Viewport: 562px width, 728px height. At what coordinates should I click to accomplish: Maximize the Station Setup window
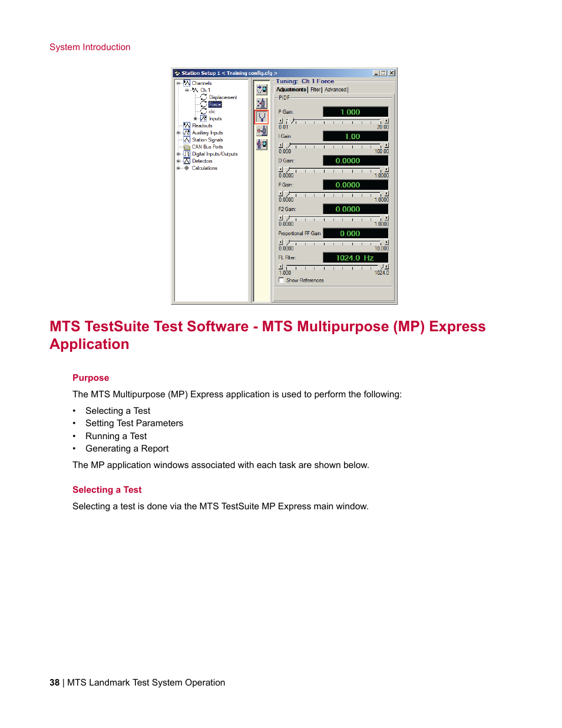point(384,73)
